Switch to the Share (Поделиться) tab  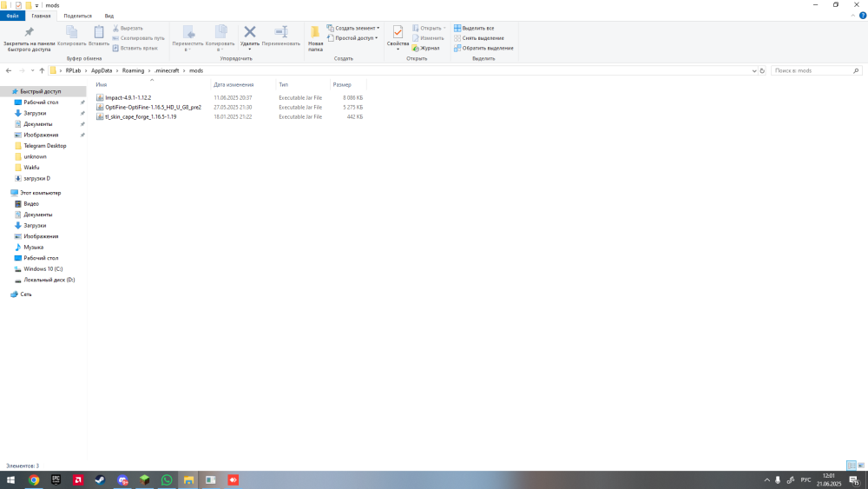coord(77,16)
